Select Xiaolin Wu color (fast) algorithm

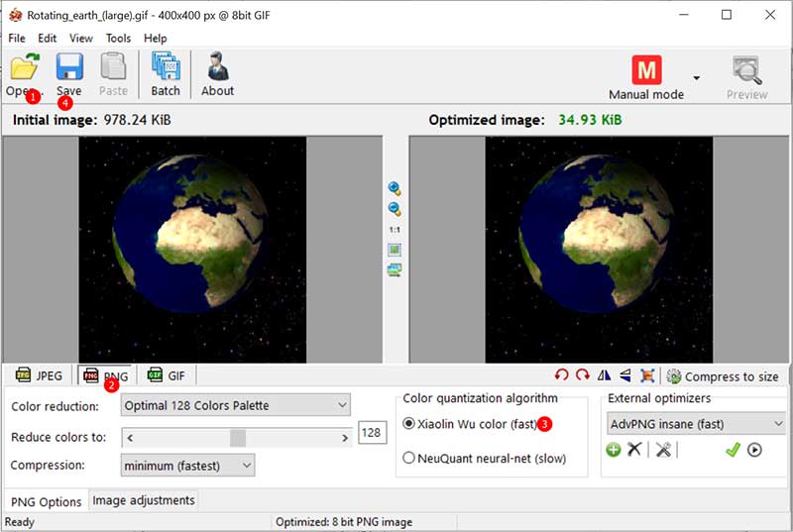(x=408, y=423)
